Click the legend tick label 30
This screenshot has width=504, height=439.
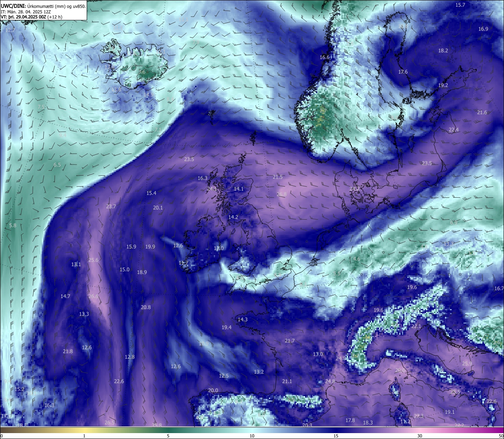(420, 436)
